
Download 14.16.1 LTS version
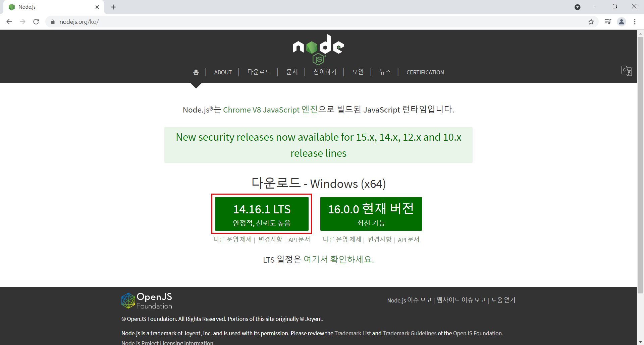coord(262,214)
